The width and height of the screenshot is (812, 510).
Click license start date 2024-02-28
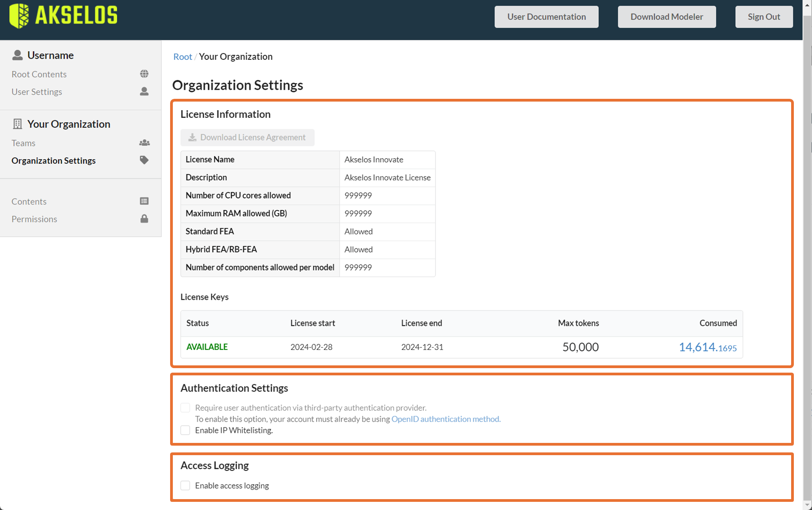point(311,347)
